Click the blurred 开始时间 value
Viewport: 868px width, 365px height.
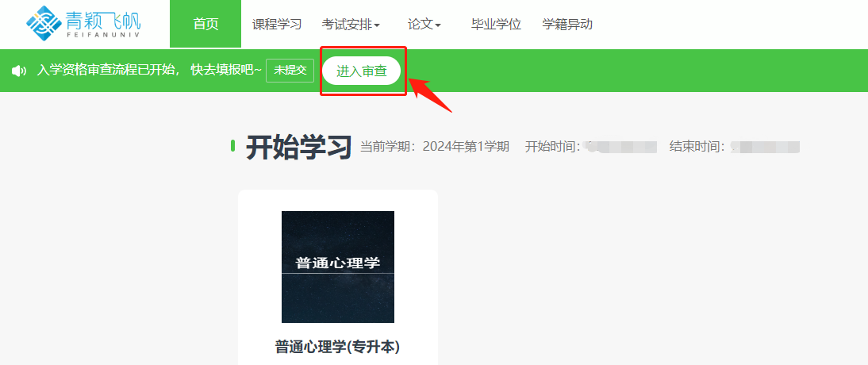tap(621, 147)
